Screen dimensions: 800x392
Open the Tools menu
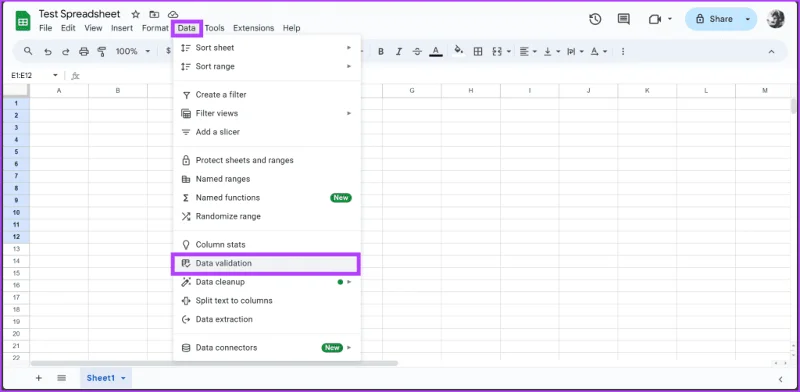[215, 28]
